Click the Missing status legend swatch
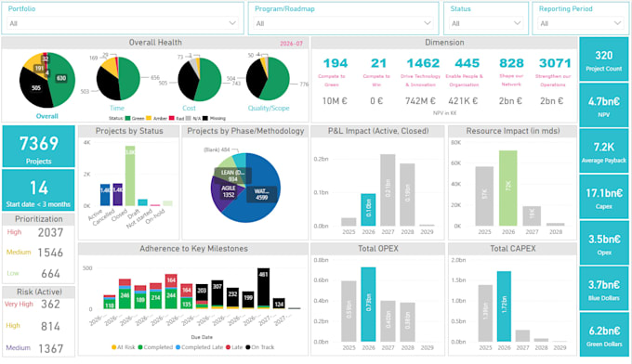This screenshot has width=632, height=364. pos(205,118)
